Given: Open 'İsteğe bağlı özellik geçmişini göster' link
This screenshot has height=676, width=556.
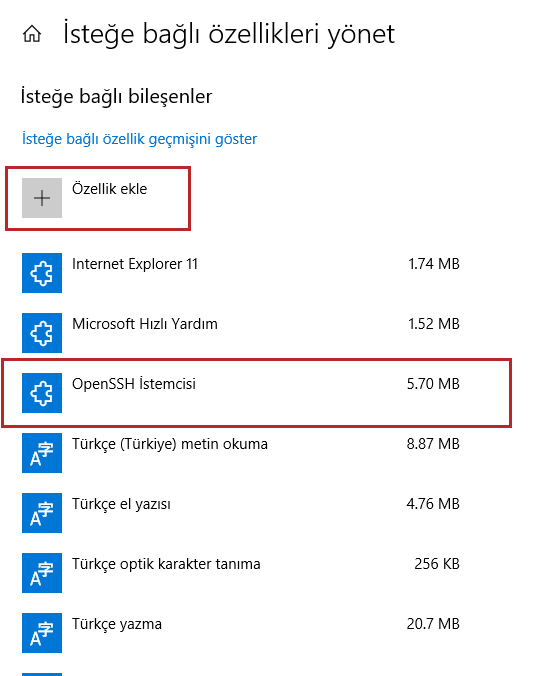Looking at the screenshot, I should coord(139,139).
